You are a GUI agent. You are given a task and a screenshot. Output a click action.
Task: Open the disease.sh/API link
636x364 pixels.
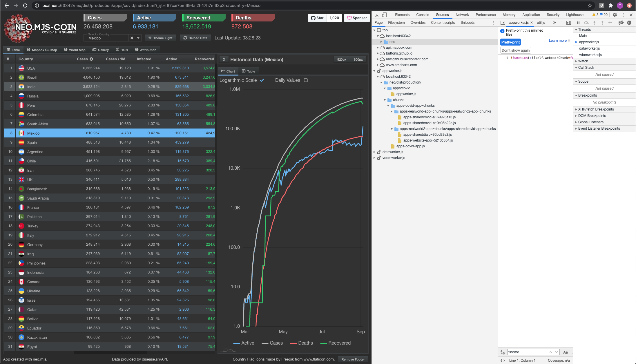[x=154, y=359]
